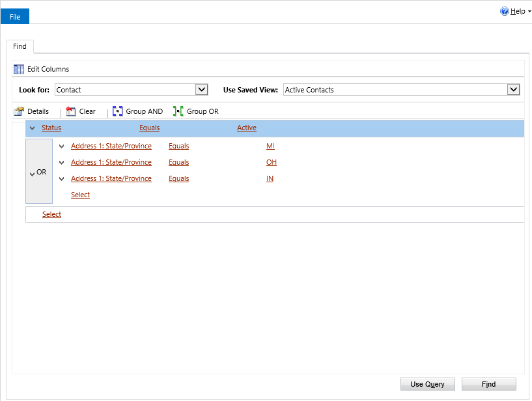Click the Address 1 field in MI row
Viewport: 532px width, 401px height.
pos(111,146)
